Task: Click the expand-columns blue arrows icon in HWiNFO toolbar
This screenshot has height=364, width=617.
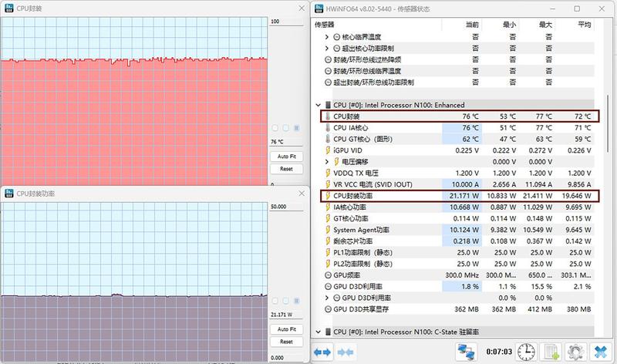Action: click(322, 352)
